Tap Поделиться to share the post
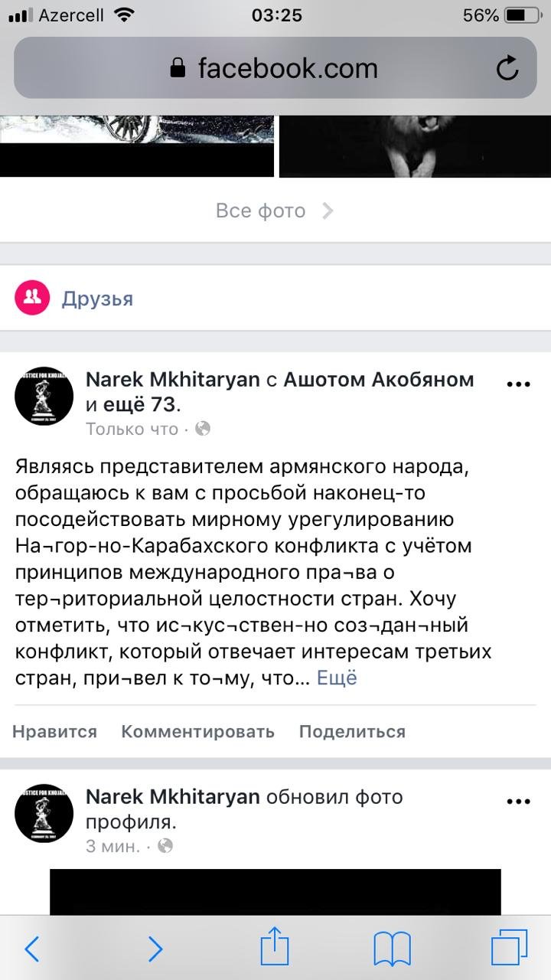This screenshot has height=980, width=551. [x=352, y=732]
